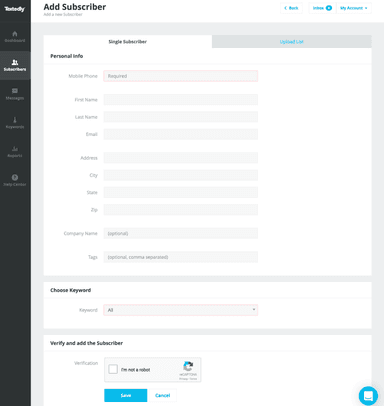Open the chat support bubble
This screenshot has width=384, height=406.
pos(368,396)
